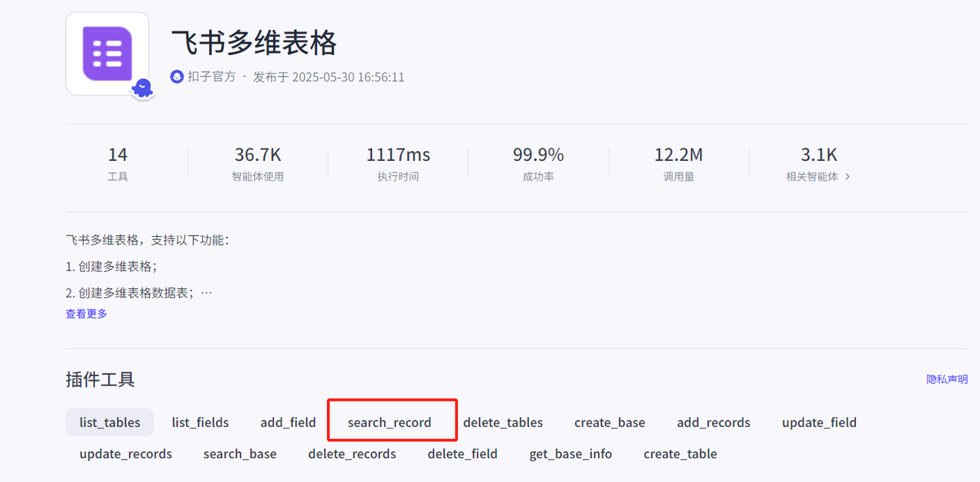Click the Coze mascot badge icon

(x=142, y=89)
